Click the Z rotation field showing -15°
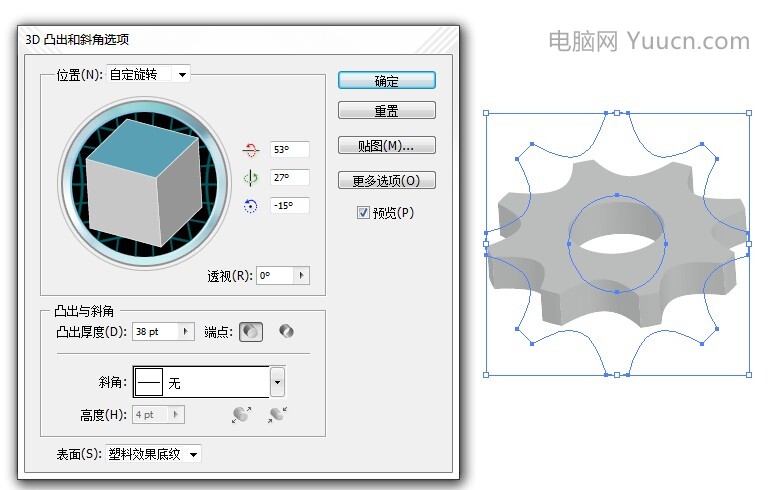The width and height of the screenshot is (776, 490). coord(290,205)
